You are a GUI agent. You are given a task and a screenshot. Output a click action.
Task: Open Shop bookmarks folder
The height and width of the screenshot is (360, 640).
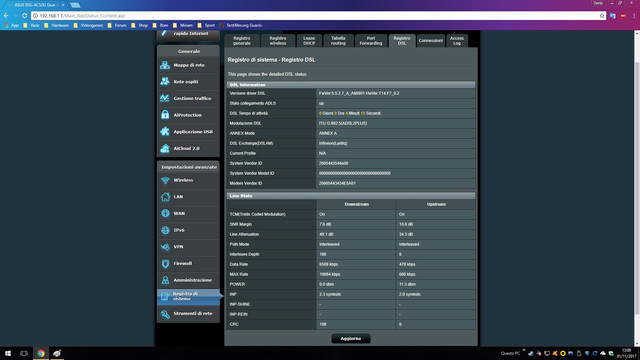(140, 25)
